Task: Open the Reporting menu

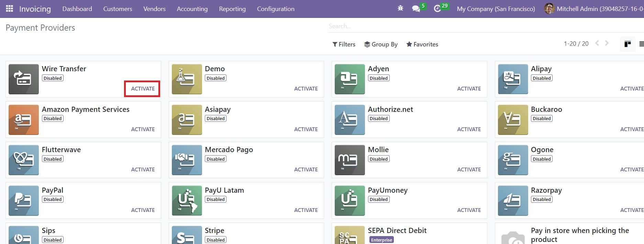Action: 232,9
